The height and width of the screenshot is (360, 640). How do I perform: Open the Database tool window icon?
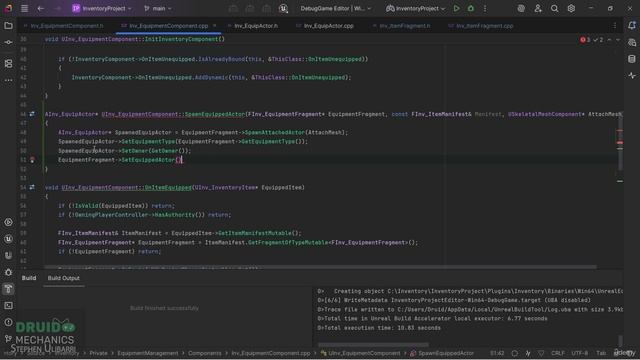coord(632,59)
